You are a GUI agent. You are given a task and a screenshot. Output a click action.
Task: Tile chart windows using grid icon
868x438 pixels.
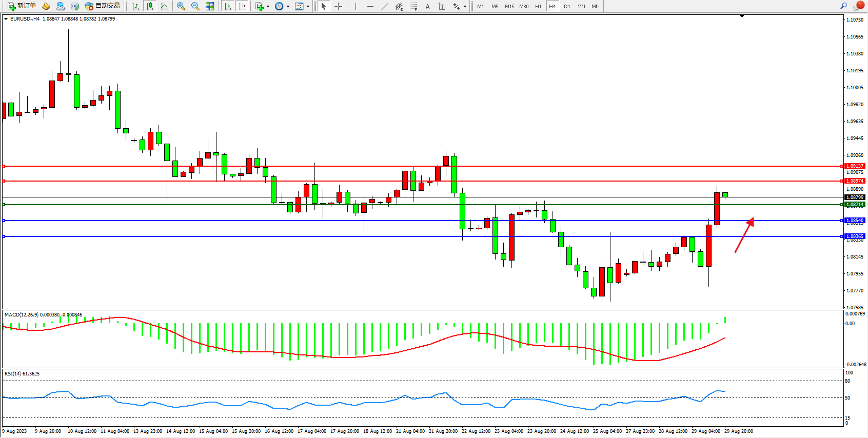point(210,6)
